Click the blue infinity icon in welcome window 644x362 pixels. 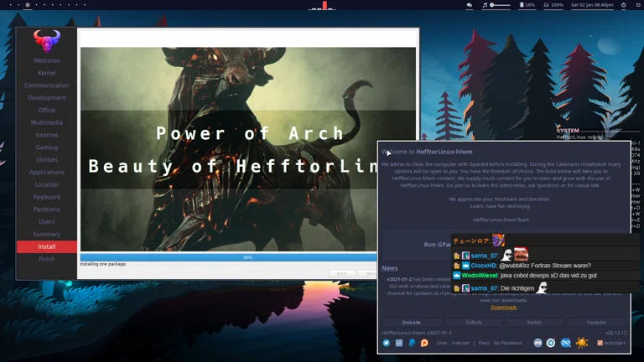(565, 343)
